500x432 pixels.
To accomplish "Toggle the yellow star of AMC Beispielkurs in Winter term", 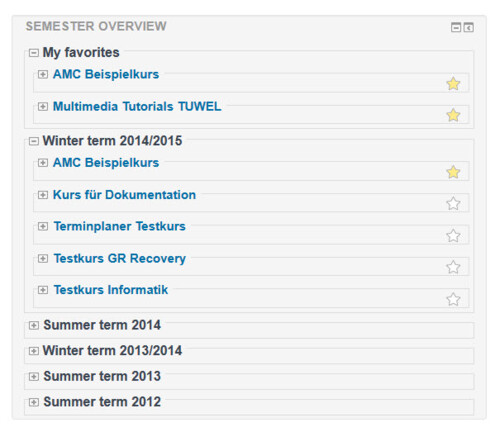I will point(453,172).
